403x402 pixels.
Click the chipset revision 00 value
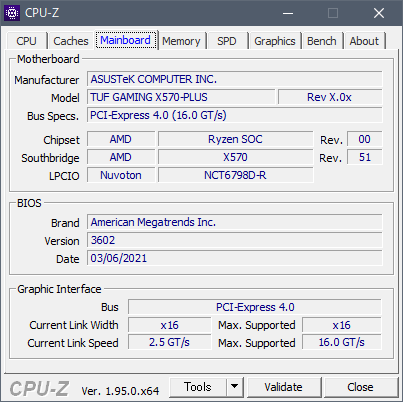click(365, 139)
